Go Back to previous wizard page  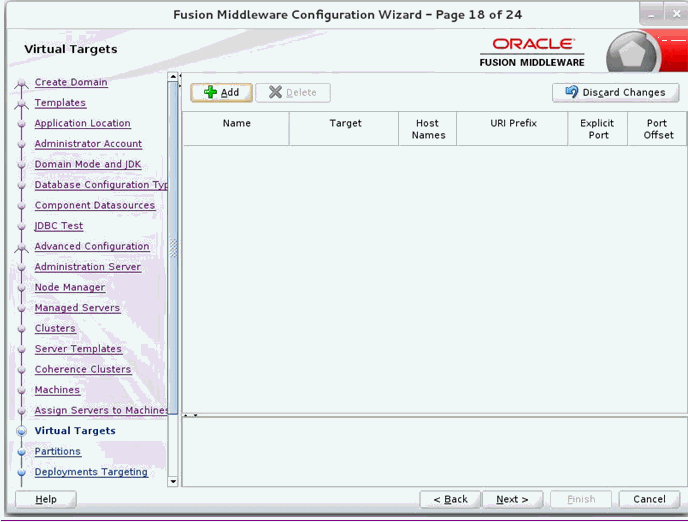(x=450, y=499)
